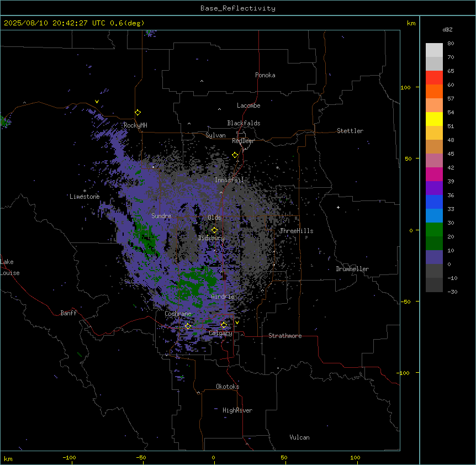Image resolution: width=476 pixels, height=465 pixels.
Task: Click the Didsbury label
Action: click(x=211, y=238)
